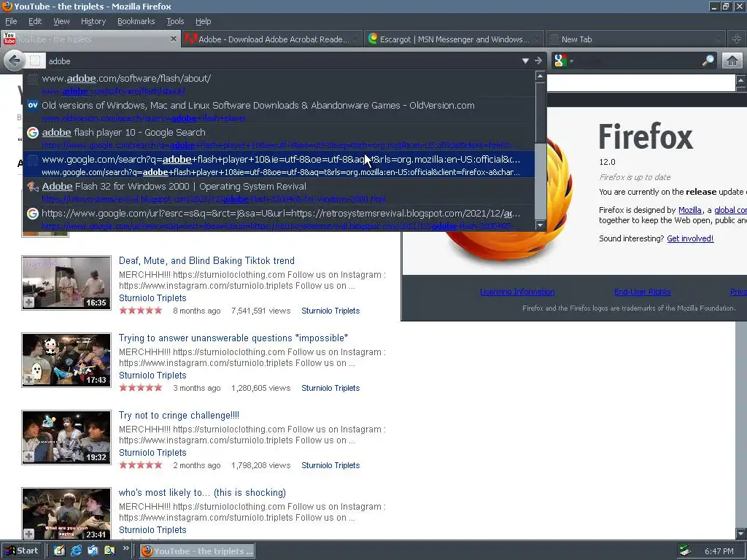Open the Google search engine picker

pos(563,61)
